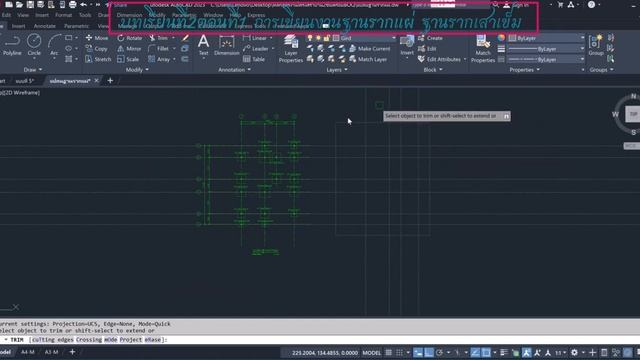Screen dimensions: 640x360
Task: Switch to the Parametric ribbon tab
Action: point(76,26)
